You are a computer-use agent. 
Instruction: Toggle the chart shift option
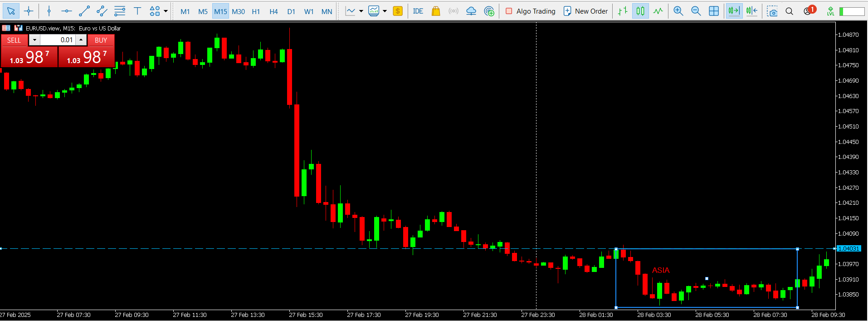(751, 11)
